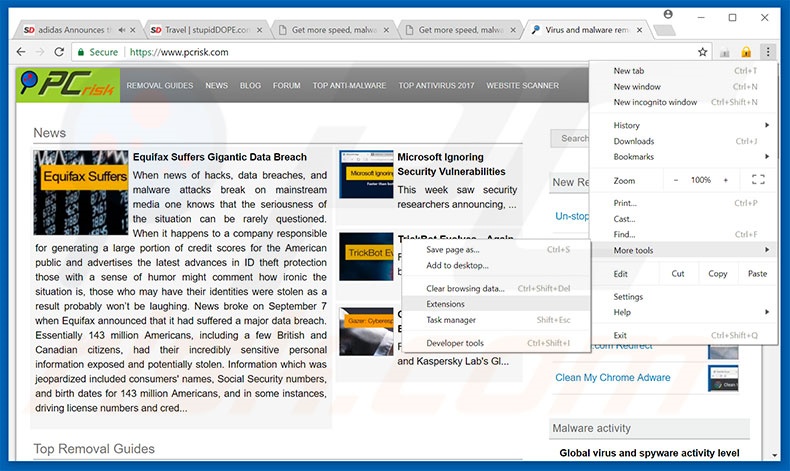Image resolution: width=790 pixels, height=471 pixels.
Task: Select New tab menu entry
Action: click(x=683, y=71)
